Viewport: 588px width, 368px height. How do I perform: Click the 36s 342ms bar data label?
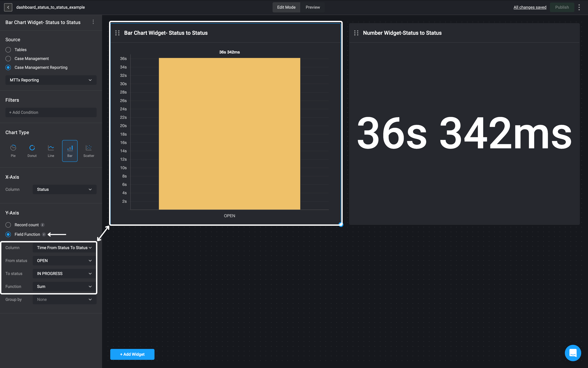[x=229, y=52]
